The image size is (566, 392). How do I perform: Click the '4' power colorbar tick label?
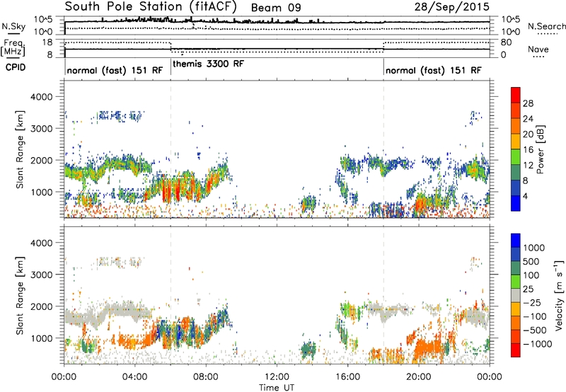pos(526,196)
